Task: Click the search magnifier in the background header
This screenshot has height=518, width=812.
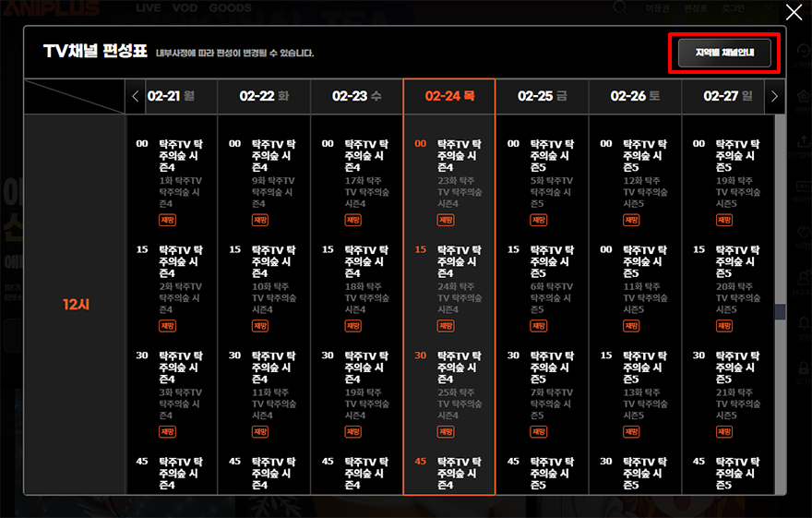Action: (x=620, y=7)
